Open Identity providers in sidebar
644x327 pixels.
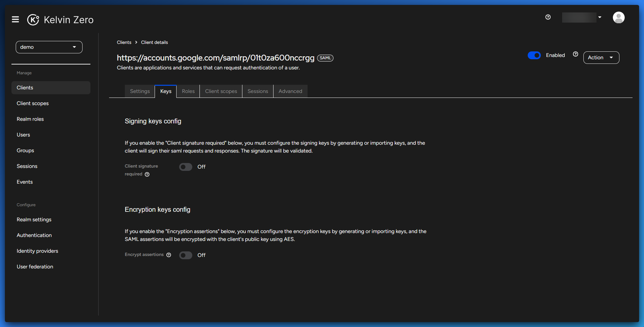pyautogui.click(x=37, y=251)
